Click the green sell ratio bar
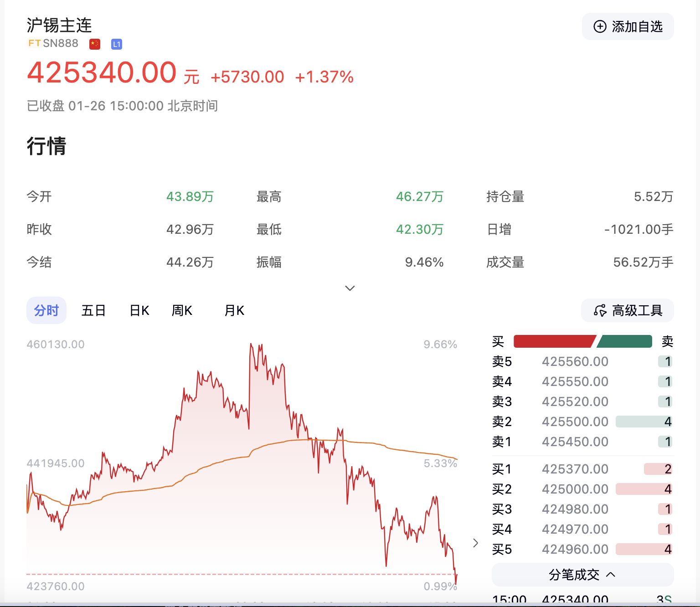This screenshot has width=700, height=607. (625, 341)
